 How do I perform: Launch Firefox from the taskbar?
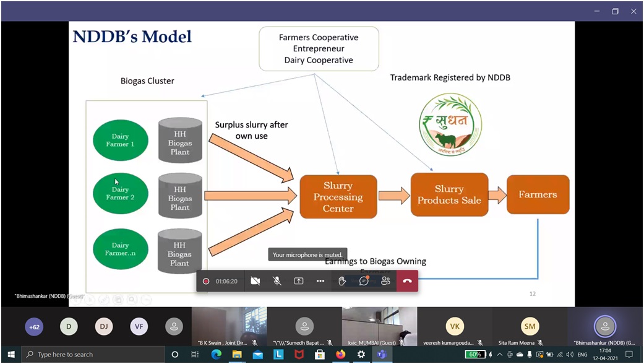click(x=340, y=355)
